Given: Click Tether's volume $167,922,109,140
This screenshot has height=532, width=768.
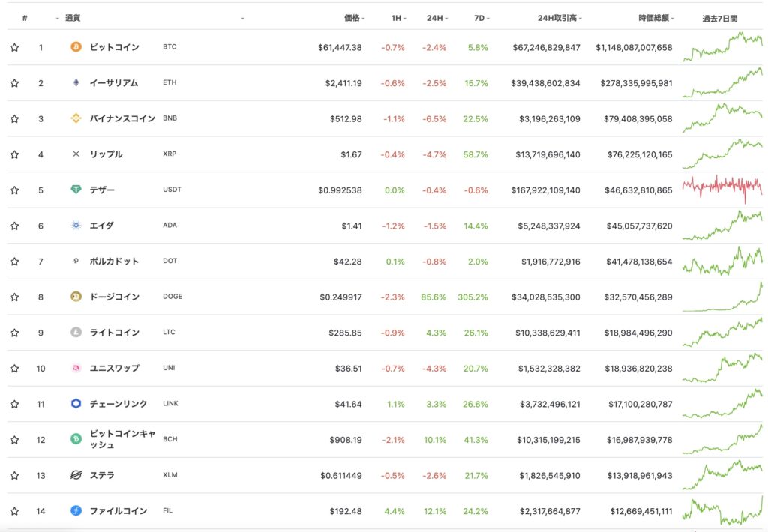Looking at the screenshot, I should click(545, 190).
